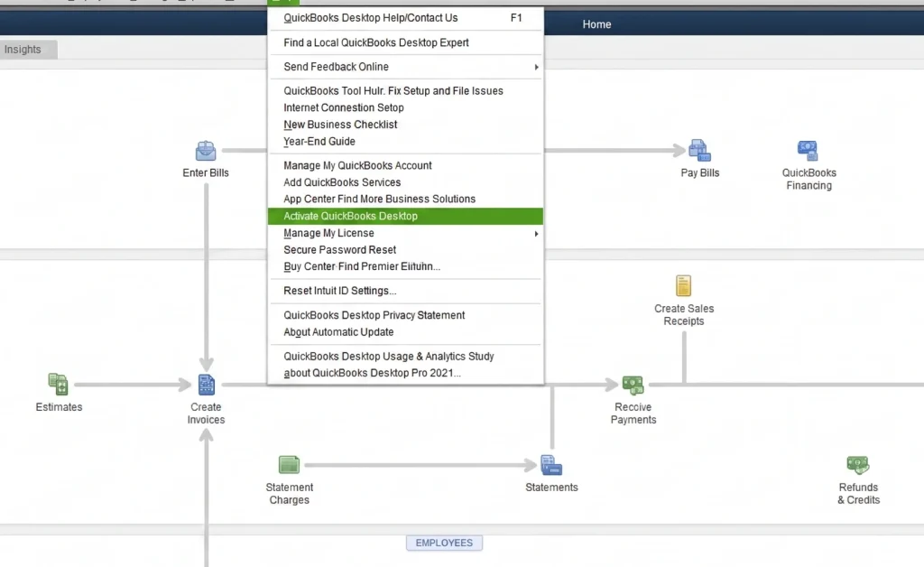
Task: Expand the Send Feedback Online submenu arrow
Action: click(x=536, y=67)
